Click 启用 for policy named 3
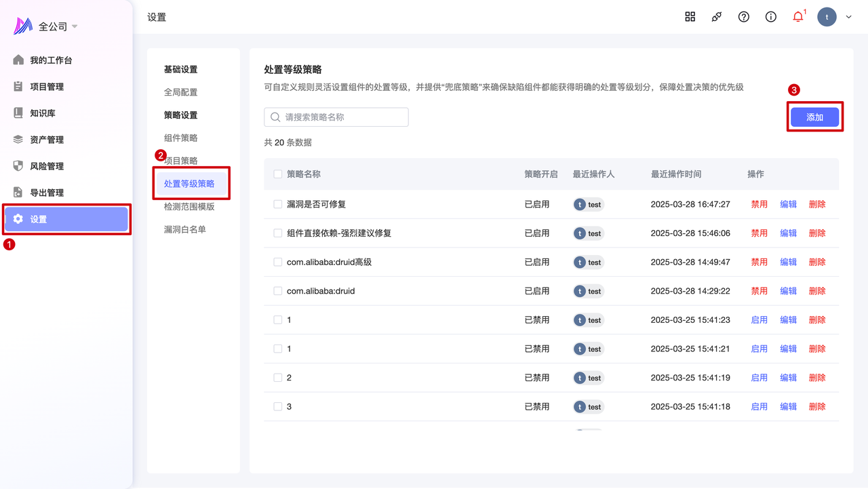 (x=759, y=407)
